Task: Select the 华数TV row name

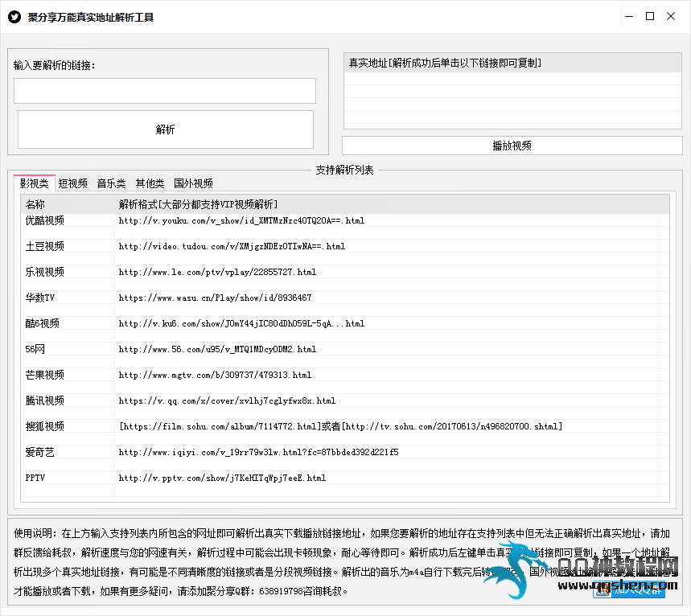Action: tap(40, 298)
